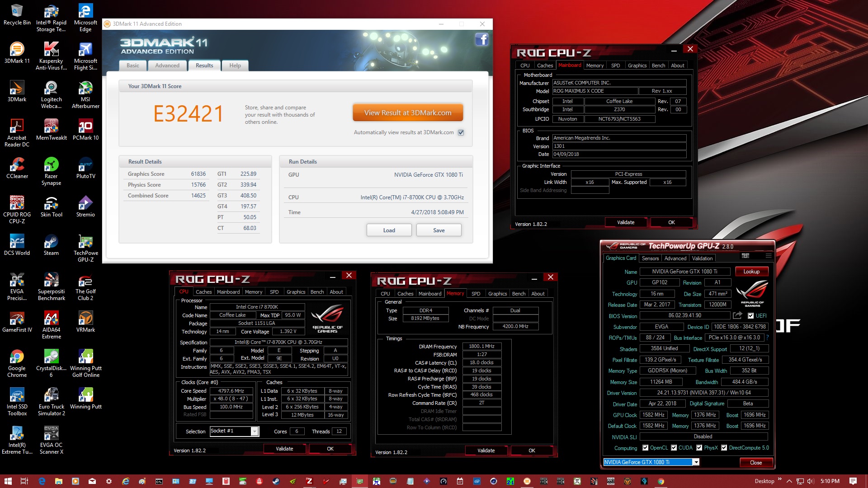
Task: Switch to the Advanced tab in 3DMark 11
Action: click(167, 66)
